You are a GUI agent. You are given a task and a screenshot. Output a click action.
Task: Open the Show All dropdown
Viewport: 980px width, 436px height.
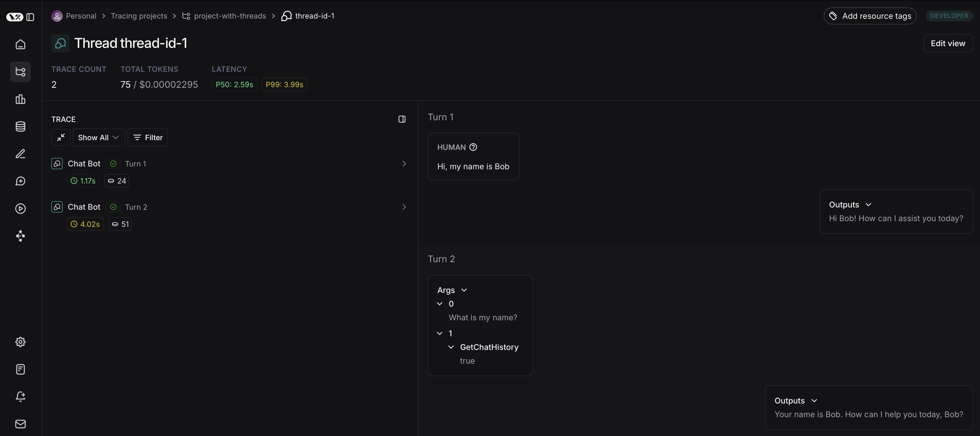tap(99, 137)
